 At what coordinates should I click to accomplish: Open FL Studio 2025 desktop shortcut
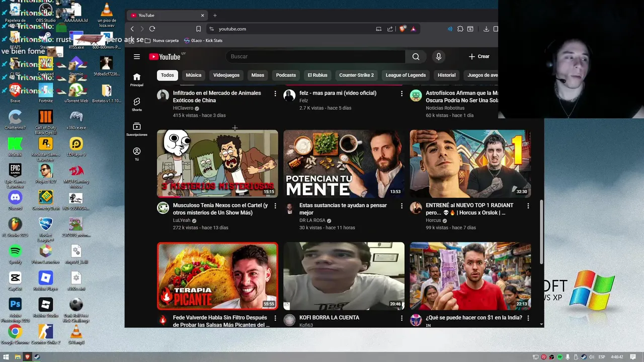15,227
